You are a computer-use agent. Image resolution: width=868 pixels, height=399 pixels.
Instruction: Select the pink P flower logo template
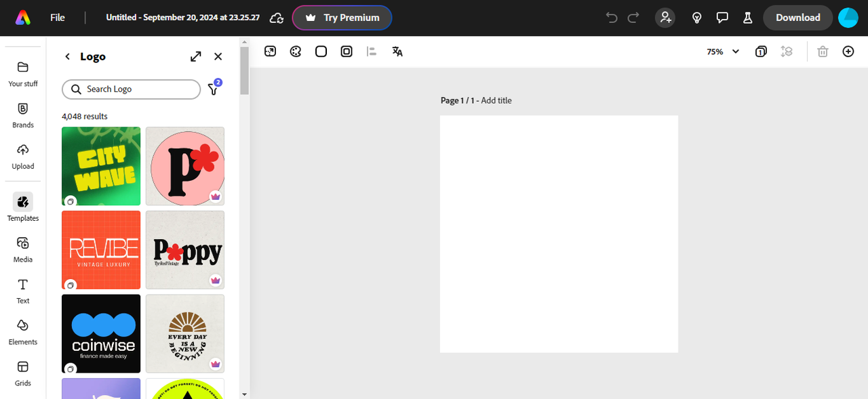[185, 166]
